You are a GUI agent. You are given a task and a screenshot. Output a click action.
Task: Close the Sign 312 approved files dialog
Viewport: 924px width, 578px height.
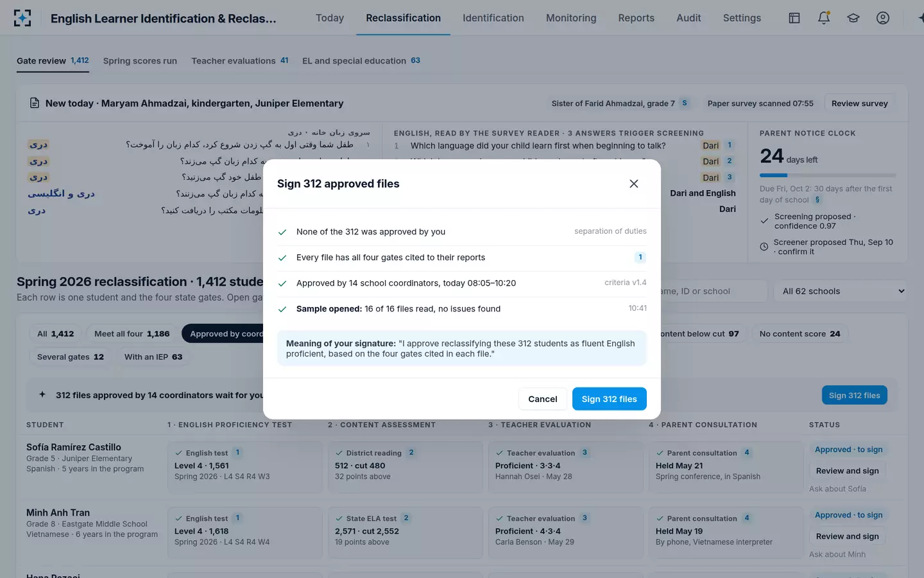(634, 184)
